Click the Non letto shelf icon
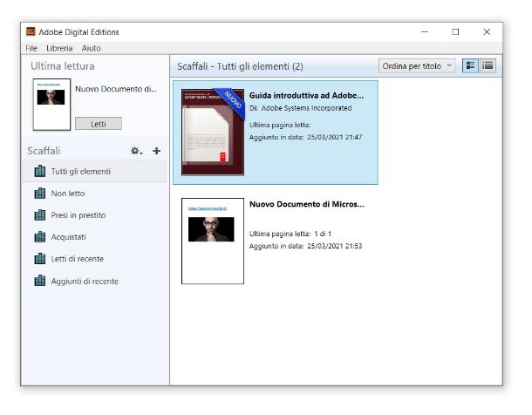This screenshot has height=415, width=532. coord(40,194)
